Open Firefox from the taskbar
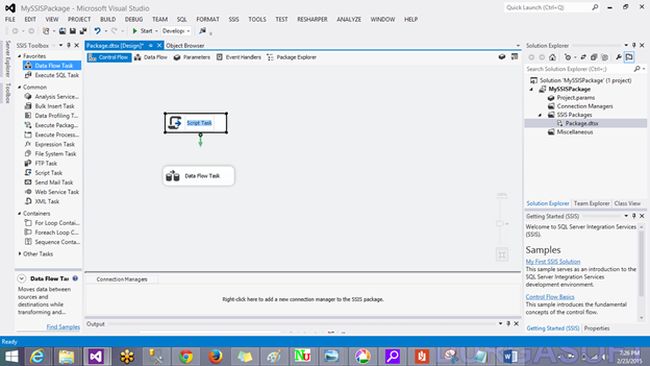 pyautogui.click(x=215, y=356)
